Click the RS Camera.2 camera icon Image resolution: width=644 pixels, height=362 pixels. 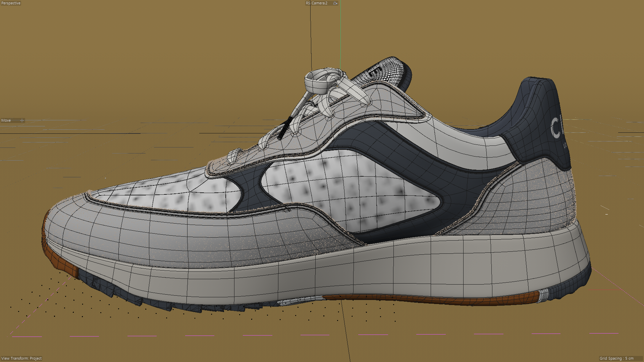(335, 3)
